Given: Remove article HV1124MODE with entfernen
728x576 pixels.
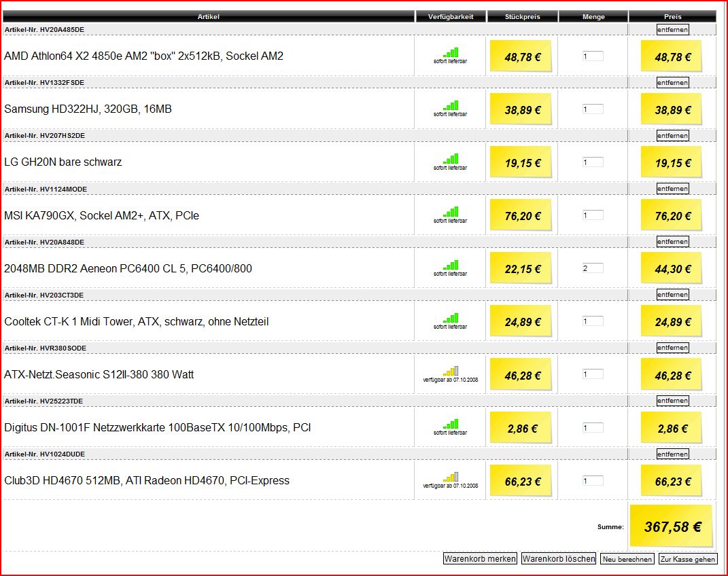Looking at the screenshot, I should point(672,189).
